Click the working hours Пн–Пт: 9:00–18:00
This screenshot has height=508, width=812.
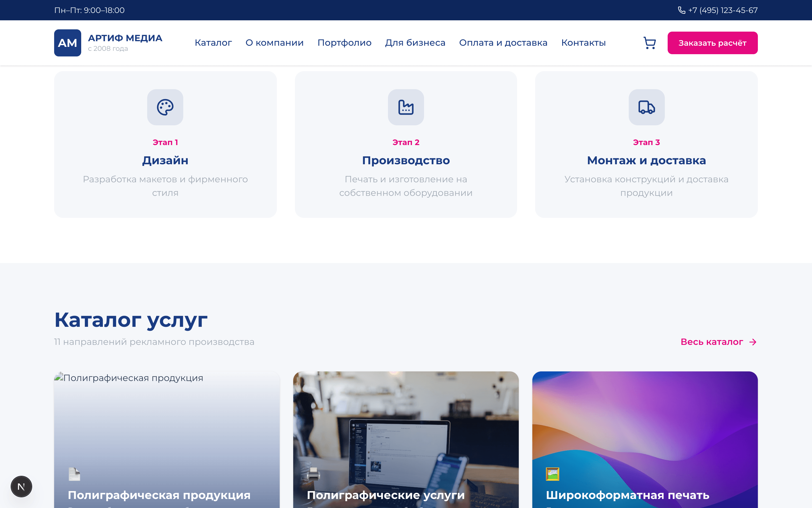pos(89,10)
